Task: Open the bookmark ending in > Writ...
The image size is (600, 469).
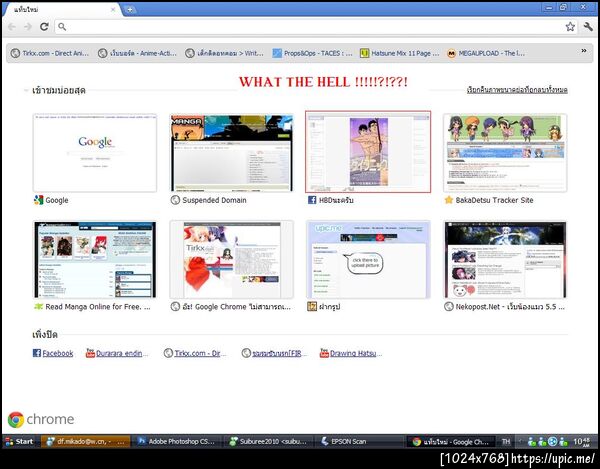Action: point(225,53)
